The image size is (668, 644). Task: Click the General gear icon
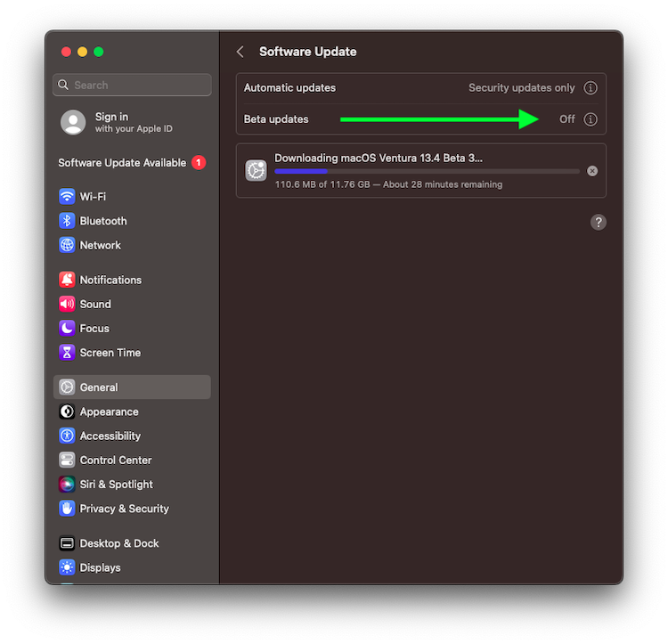(67, 387)
